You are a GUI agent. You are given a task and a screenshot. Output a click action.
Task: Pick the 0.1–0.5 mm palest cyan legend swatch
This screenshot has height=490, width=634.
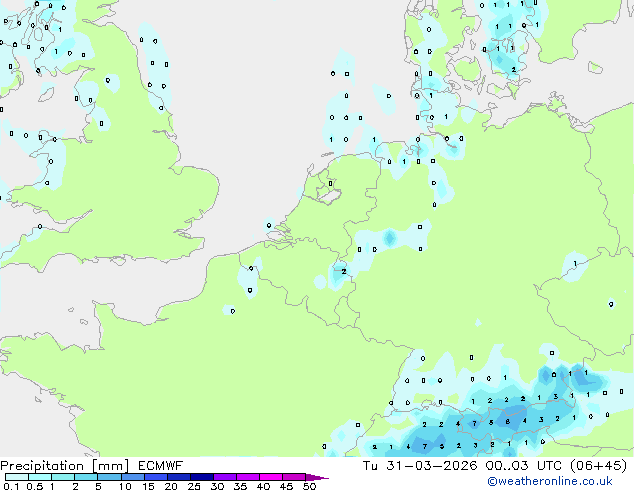(17, 477)
